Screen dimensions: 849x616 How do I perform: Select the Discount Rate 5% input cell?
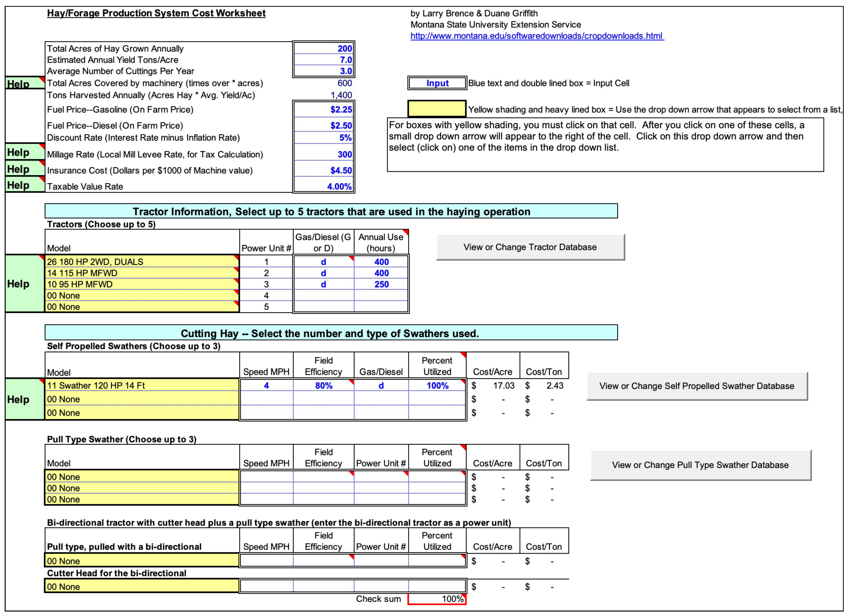(x=323, y=138)
